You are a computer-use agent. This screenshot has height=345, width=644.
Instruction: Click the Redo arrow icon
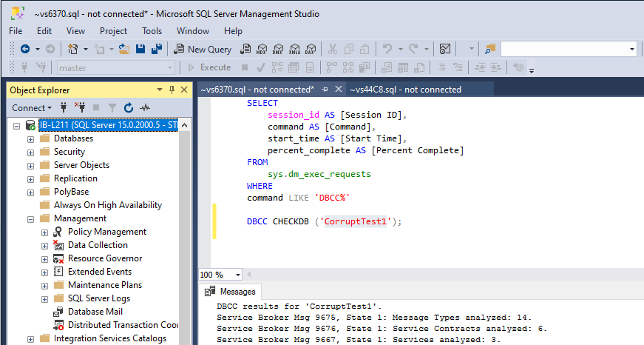tap(413, 50)
